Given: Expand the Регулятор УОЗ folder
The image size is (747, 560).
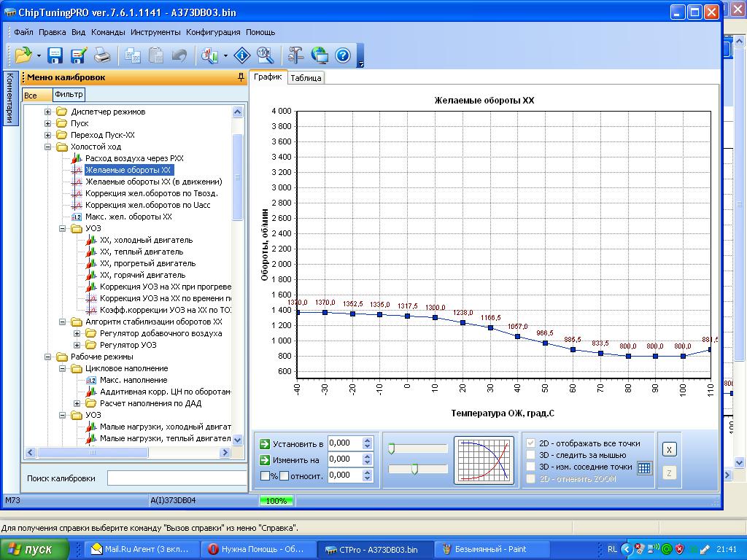Looking at the screenshot, I should point(77,345).
